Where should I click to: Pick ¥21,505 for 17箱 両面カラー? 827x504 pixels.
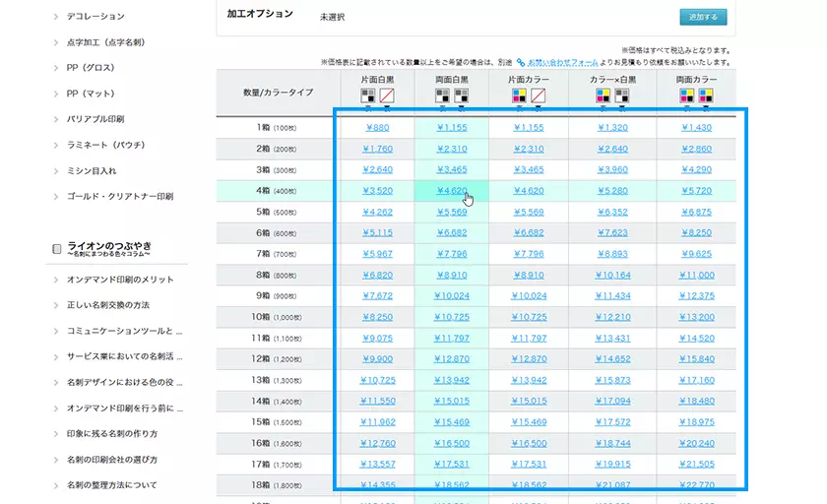697,465
